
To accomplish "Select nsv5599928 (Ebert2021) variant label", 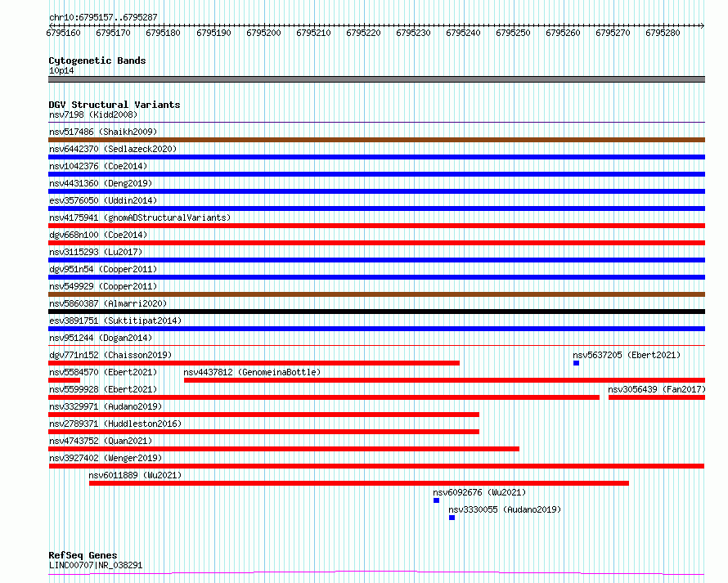I will (x=103, y=389).
